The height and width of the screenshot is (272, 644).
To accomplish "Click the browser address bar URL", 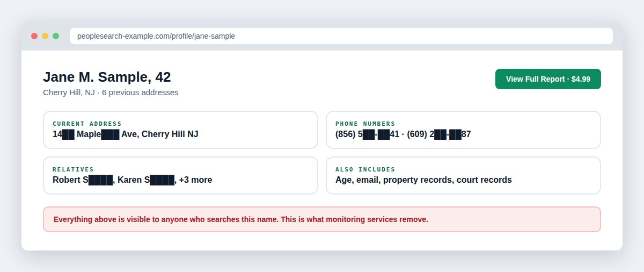I will click(341, 36).
